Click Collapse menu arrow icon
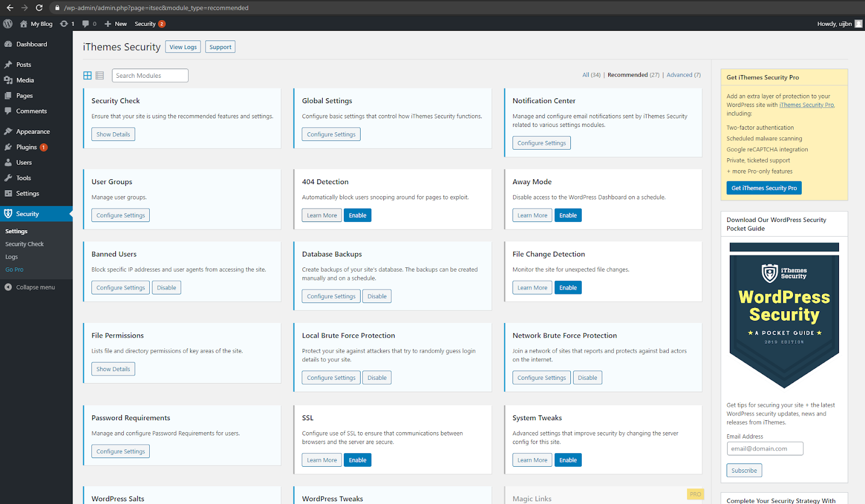This screenshot has height=504, width=865. tap(8, 287)
